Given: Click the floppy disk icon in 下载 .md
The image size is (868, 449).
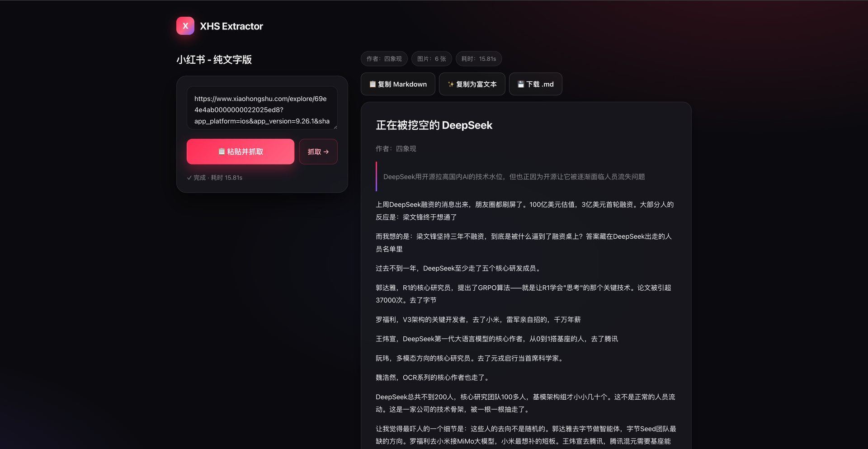Looking at the screenshot, I should (521, 84).
